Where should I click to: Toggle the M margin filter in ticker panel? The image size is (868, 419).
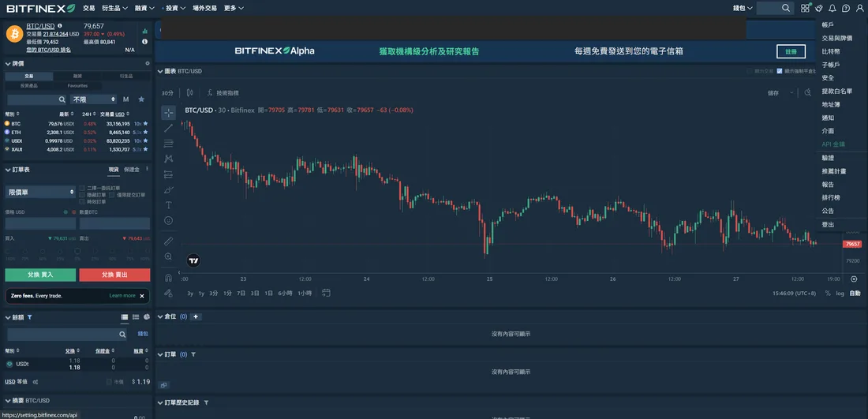point(125,99)
